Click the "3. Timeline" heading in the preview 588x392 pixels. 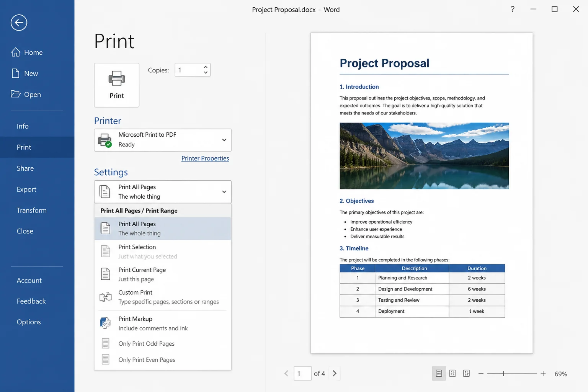click(x=354, y=248)
